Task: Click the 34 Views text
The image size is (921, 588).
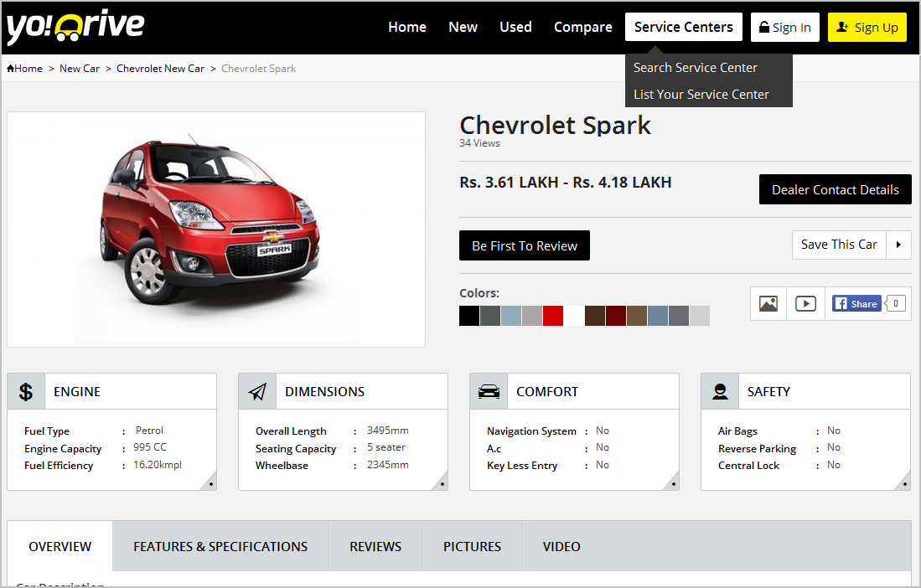Action: pos(480,143)
